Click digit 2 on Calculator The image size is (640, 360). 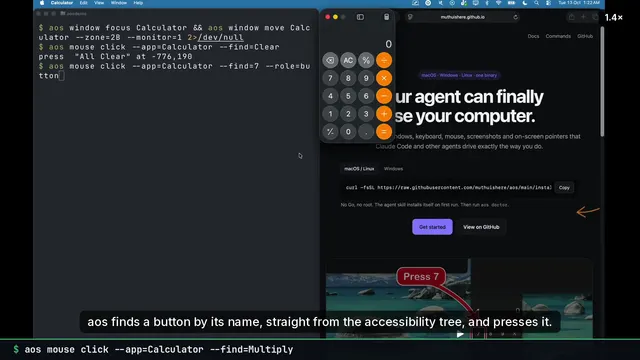coord(348,114)
